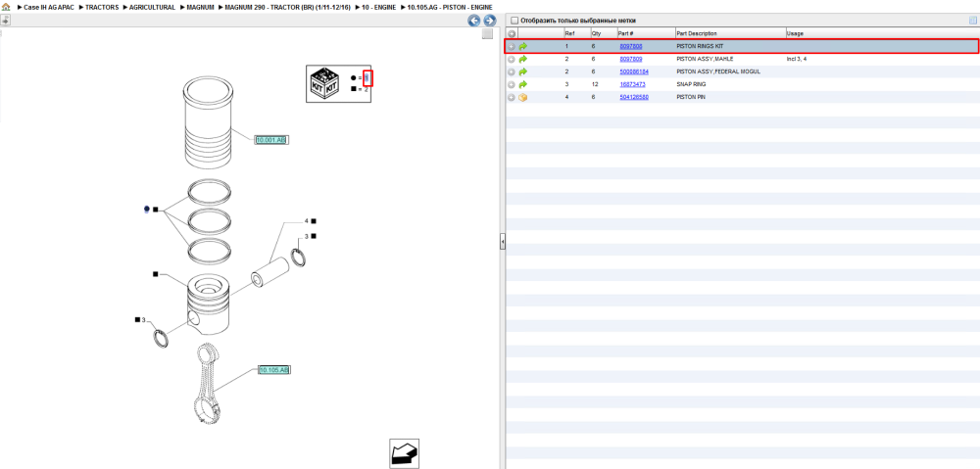Click green arrow icon for PISTON RINGS KIT
The image size is (980, 469).
point(523,46)
